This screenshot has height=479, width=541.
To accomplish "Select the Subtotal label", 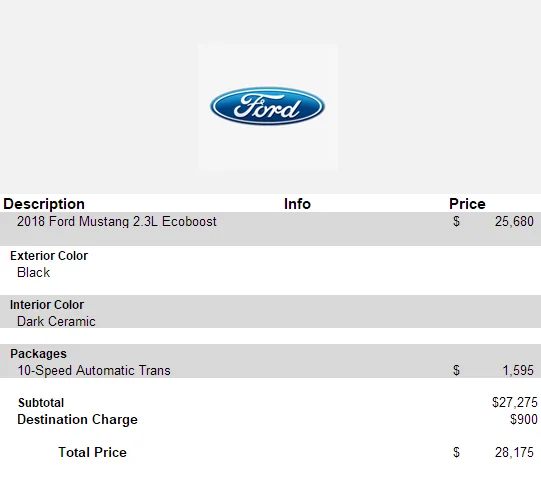I will point(41,403).
